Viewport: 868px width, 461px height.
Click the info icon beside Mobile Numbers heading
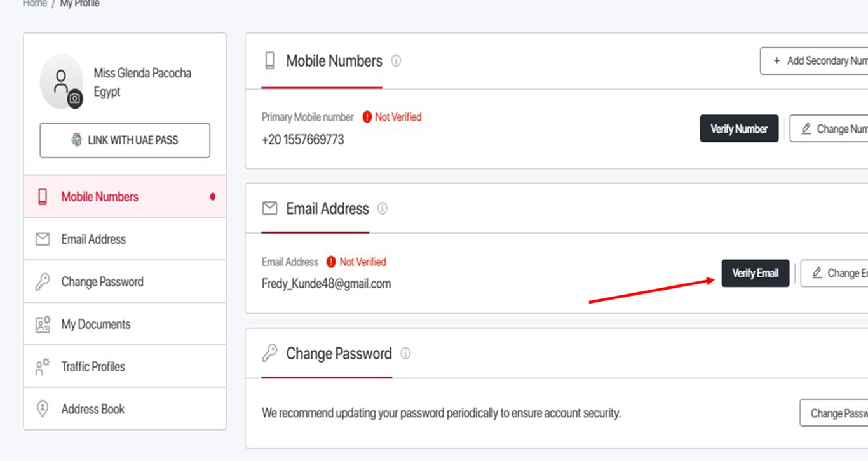(x=396, y=61)
